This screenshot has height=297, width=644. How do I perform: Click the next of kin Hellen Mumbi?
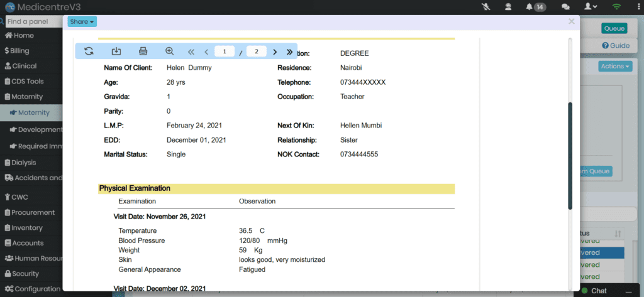pyautogui.click(x=361, y=126)
